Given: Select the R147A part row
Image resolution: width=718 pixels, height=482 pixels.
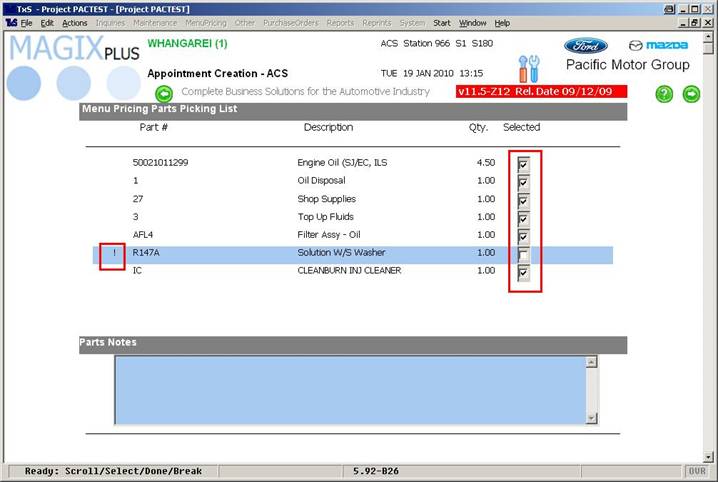Looking at the screenshot, I should click(x=300, y=254).
